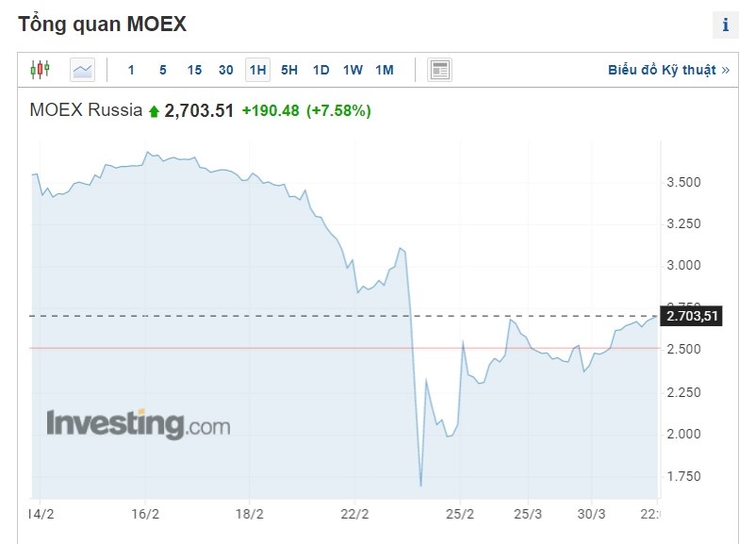Choose the 1W timeframe
The height and width of the screenshot is (544, 756).
coord(353,69)
